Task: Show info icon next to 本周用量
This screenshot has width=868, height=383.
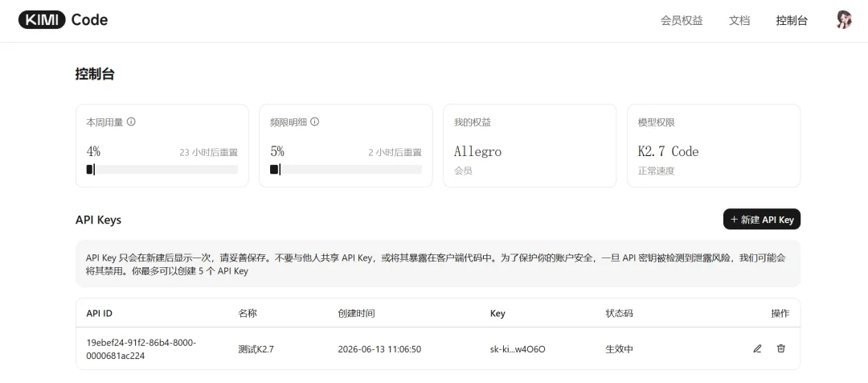Action: coord(131,122)
